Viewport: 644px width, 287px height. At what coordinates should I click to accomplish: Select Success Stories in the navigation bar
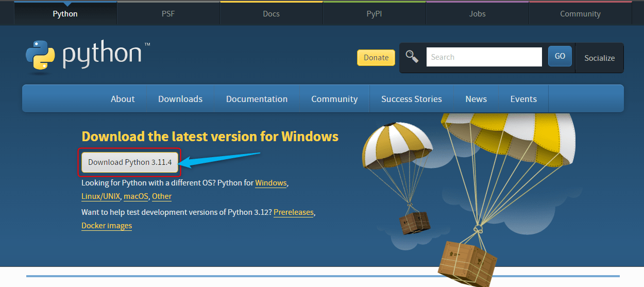click(x=411, y=99)
